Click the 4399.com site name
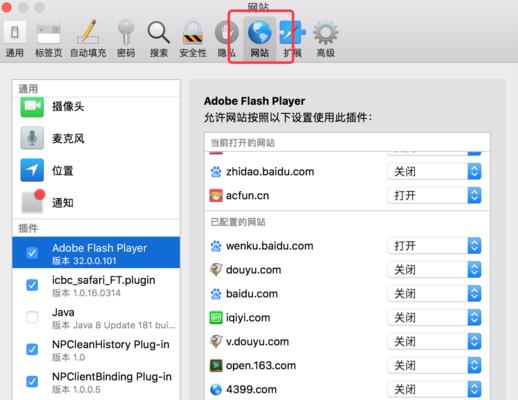This screenshot has width=518, height=400. [251, 389]
